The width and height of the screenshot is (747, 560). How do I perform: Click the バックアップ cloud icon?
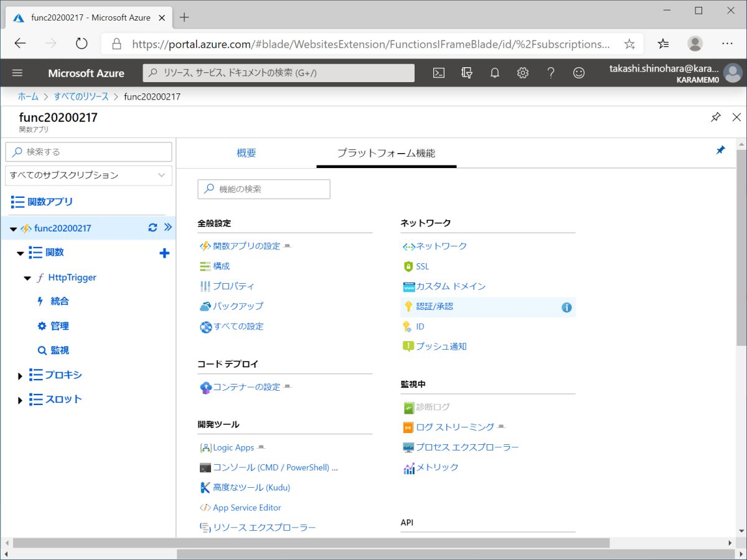tap(205, 306)
